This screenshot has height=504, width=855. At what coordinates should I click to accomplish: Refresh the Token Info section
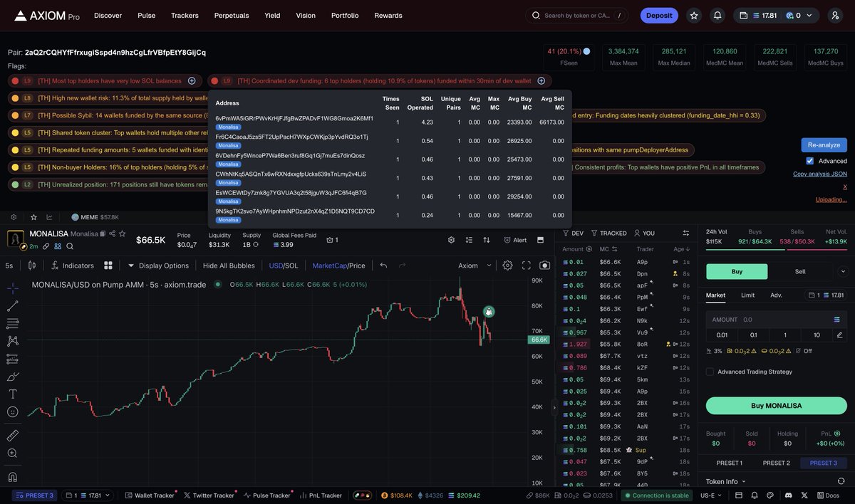click(x=841, y=481)
